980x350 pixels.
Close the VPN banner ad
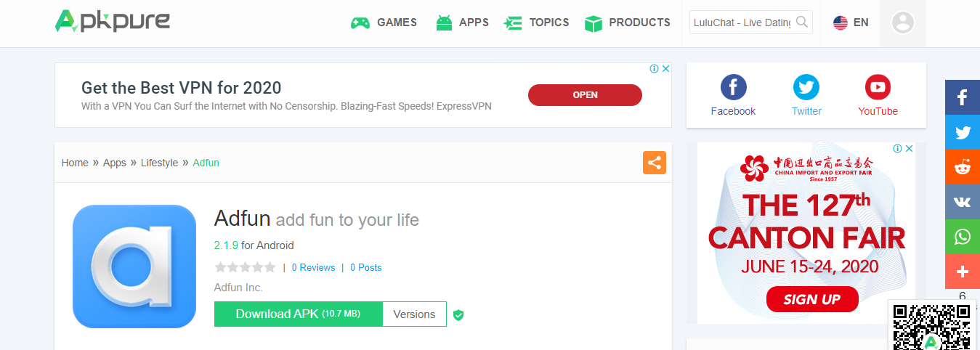click(x=665, y=69)
